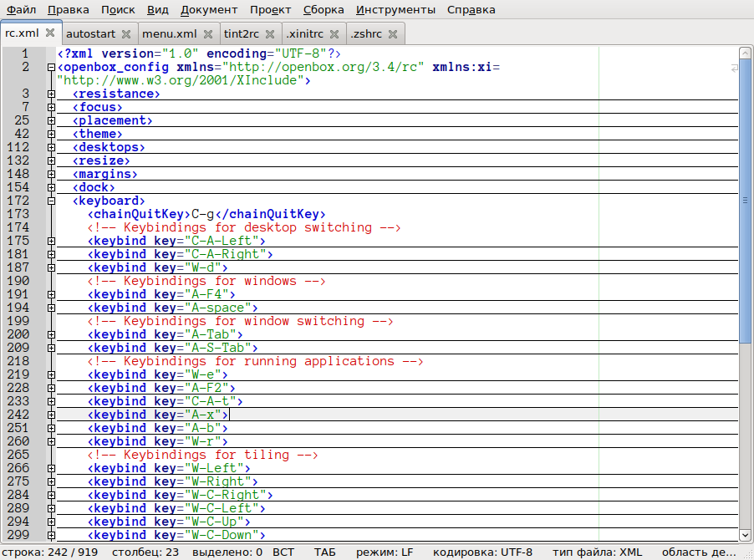Collapse the openbox_config root fold marker

(52, 67)
